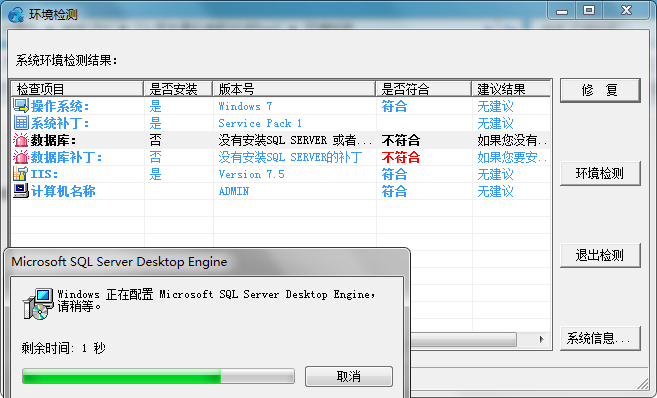Select the 数据库: row label

(53, 140)
